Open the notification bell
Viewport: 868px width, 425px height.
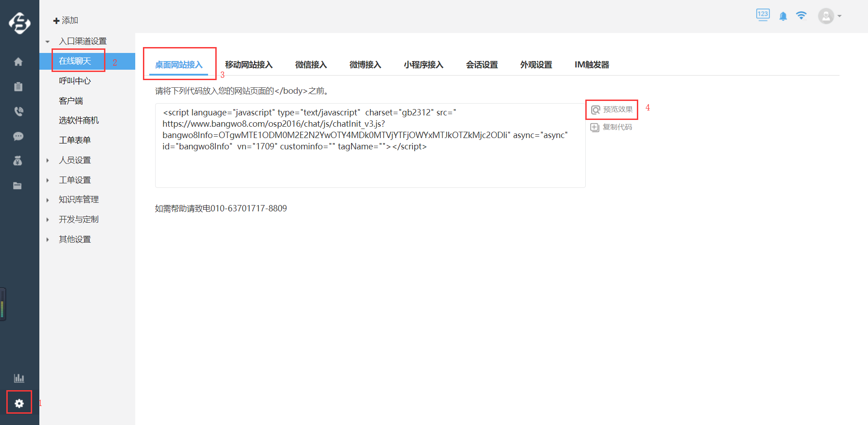pyautogui.click(x=783, y=16)
